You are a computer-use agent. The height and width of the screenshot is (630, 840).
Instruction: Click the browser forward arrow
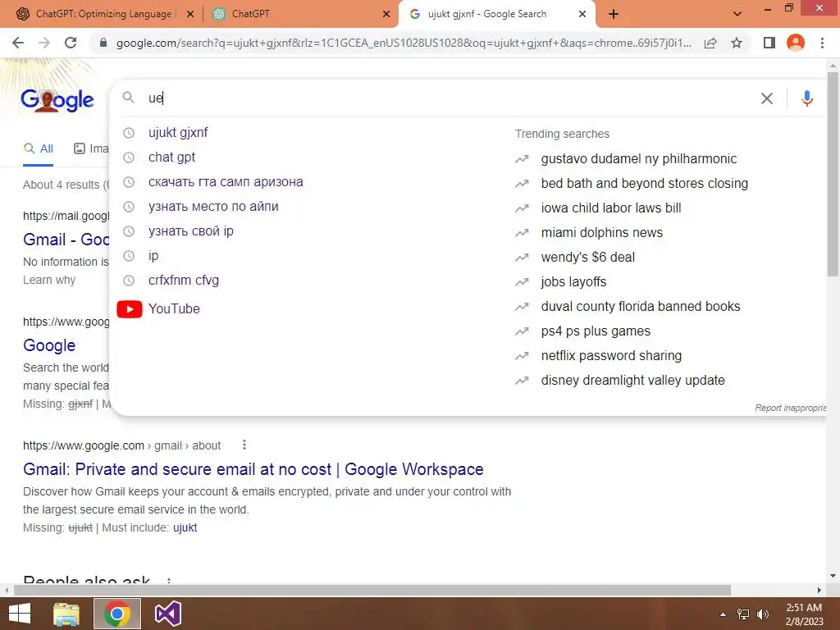point(44,43)
